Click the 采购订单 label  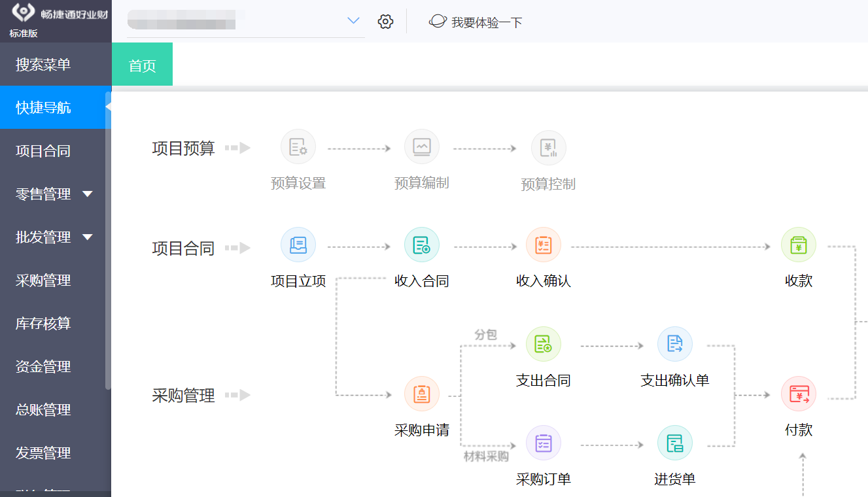(x=544, y=479)
